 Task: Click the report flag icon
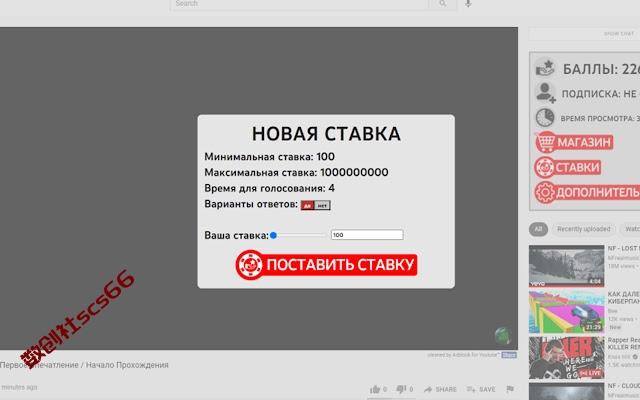tap(510, 389)
